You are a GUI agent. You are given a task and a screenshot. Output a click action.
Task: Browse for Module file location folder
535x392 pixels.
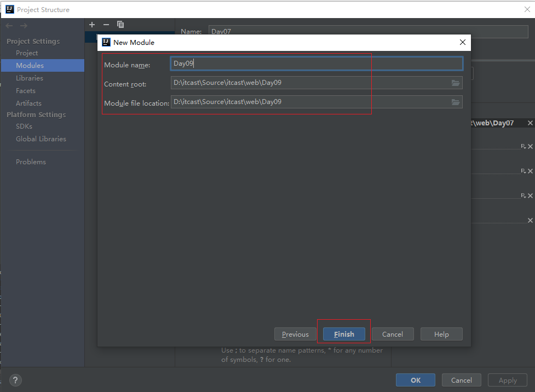click(x=455, y=102)
